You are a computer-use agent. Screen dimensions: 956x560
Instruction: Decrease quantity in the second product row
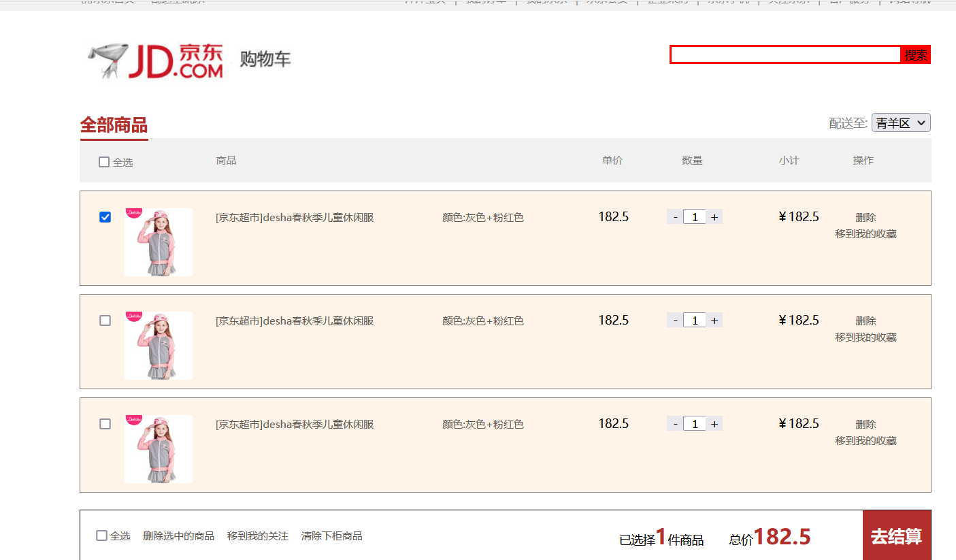tap(675, 320)
